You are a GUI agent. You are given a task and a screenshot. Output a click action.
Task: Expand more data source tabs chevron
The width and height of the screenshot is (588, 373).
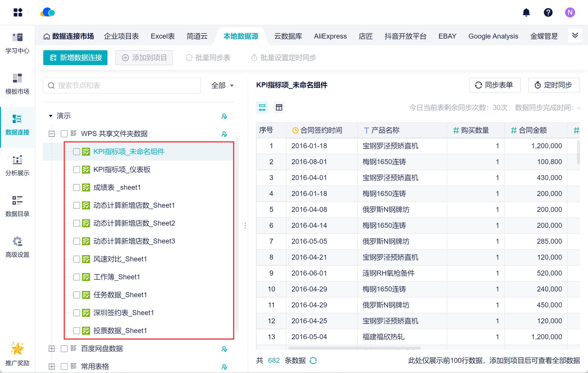[575, 36]
